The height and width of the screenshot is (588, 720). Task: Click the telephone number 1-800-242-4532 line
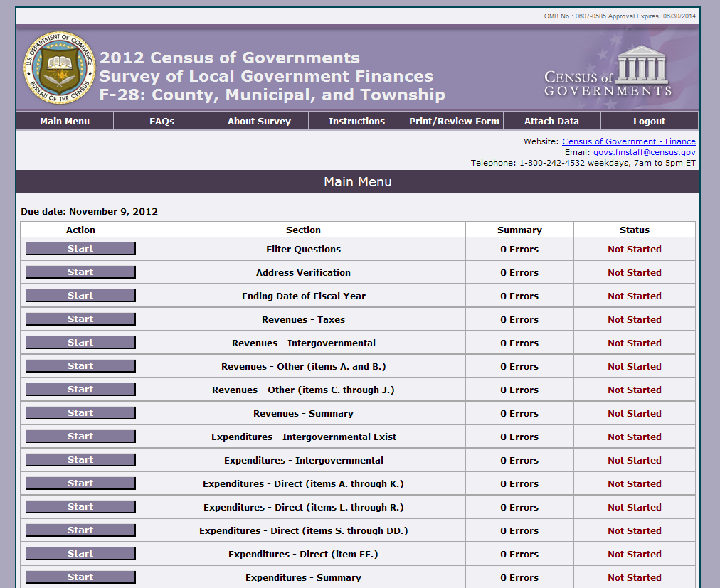tap(583, 163)
